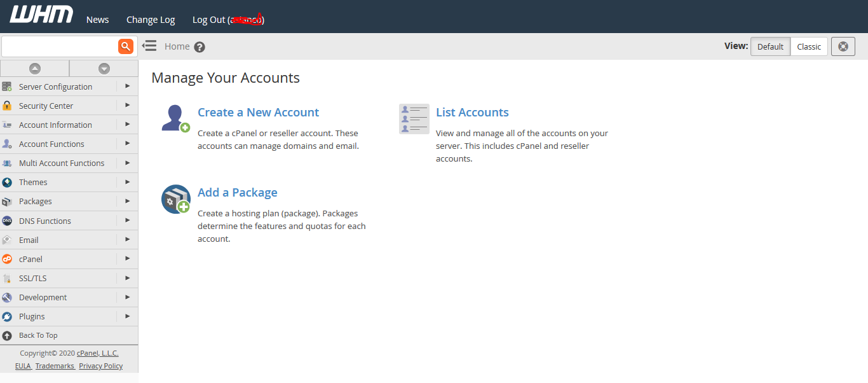The width and height of the screenshot is (868, 383).
Task: Open the List Accounts link
Action: tap(472, 113)
